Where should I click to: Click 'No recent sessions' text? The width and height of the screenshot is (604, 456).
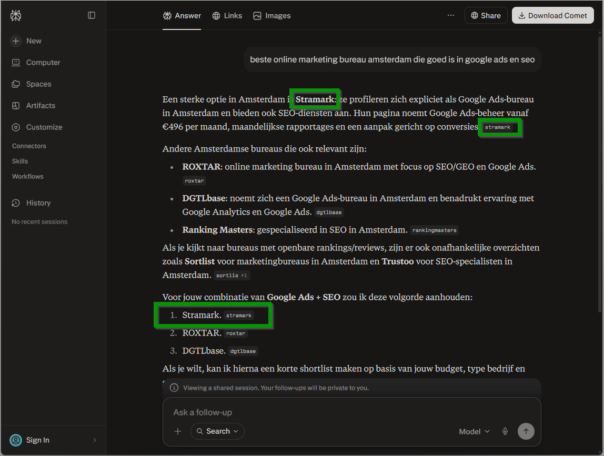tap(39, 222)
